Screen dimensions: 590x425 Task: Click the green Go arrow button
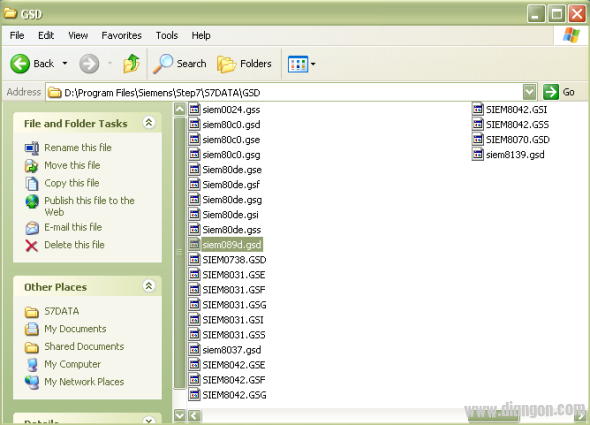pos(551,92)
